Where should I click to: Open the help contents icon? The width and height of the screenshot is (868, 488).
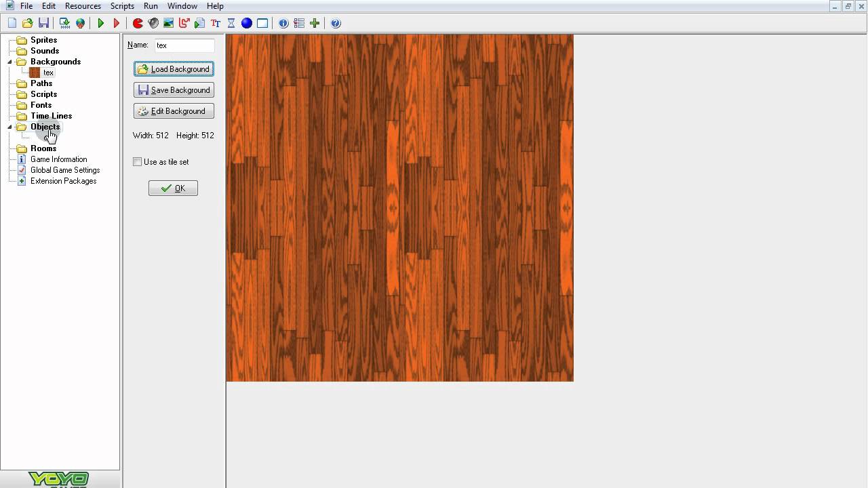(336, 23)
